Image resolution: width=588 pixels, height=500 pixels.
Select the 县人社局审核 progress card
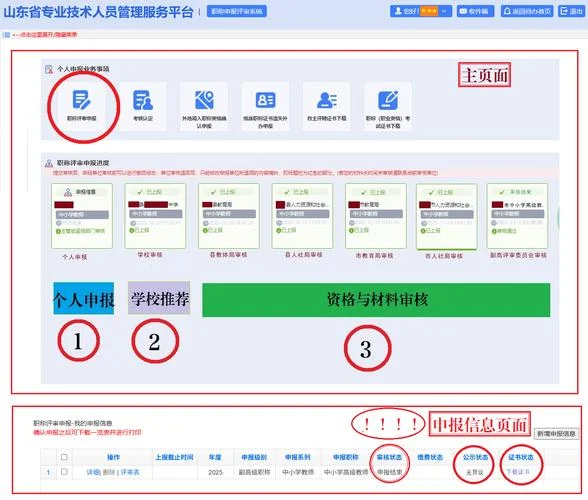[302, 216]
